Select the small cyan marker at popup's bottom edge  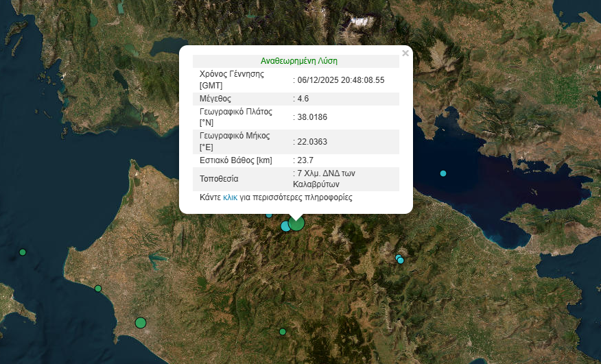pyautogui.click(x=269, y=215)
